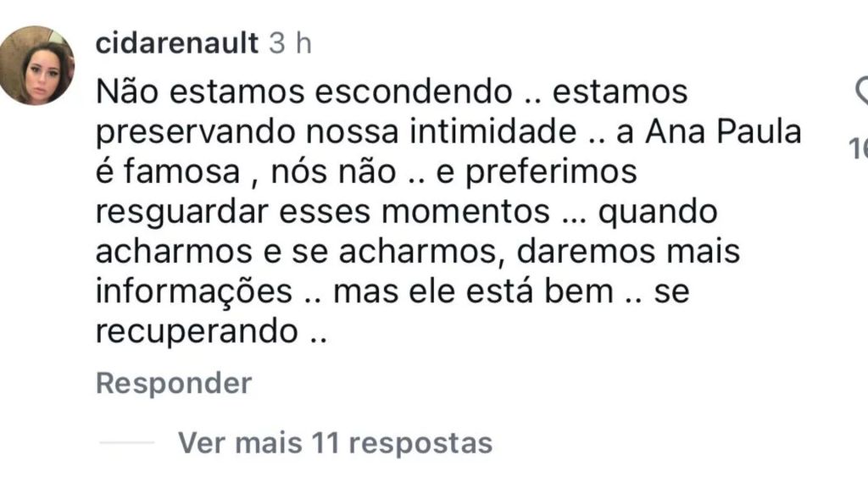Click the phrase 'Não estamos escondendo'
The height and width of the screenshot is (488, 868).
coord(304,91)
